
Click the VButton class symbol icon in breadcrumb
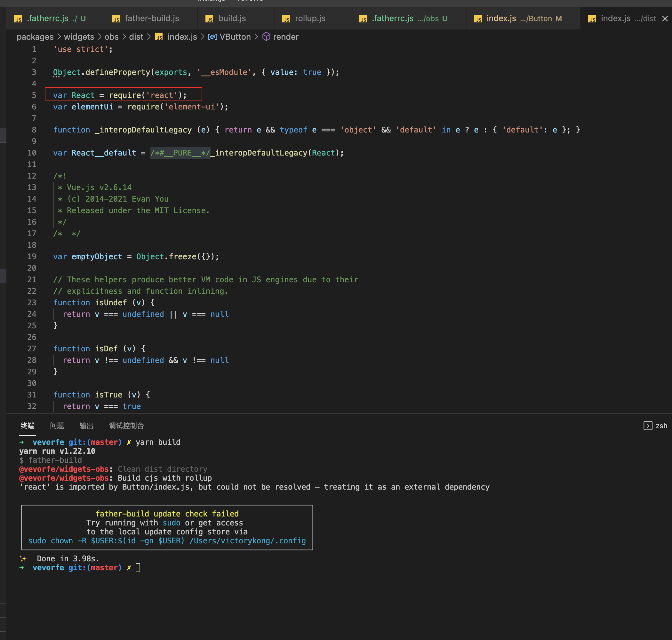click(212, 36)
